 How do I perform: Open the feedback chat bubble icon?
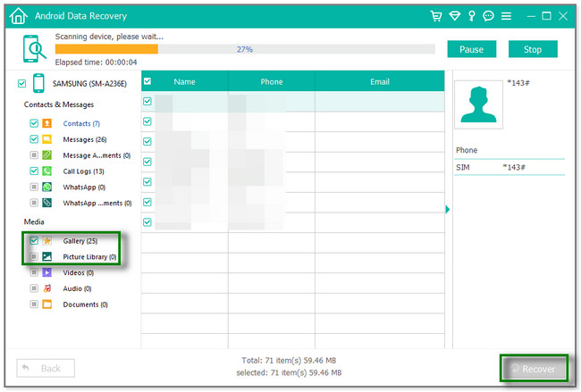(x=488, y=16)
